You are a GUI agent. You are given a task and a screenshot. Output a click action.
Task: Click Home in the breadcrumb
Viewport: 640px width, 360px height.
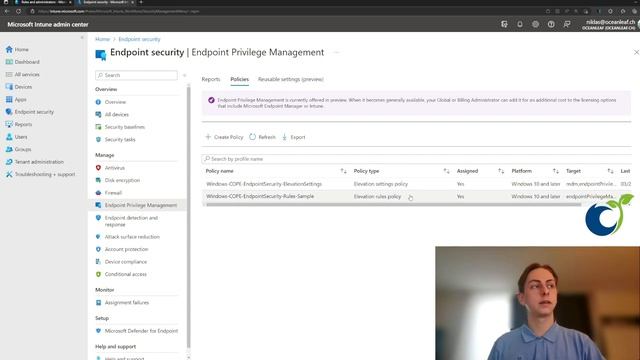point(102,39)
